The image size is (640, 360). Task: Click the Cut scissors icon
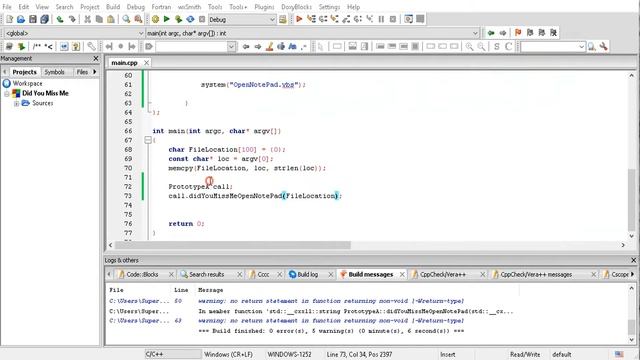click(87, 19)
